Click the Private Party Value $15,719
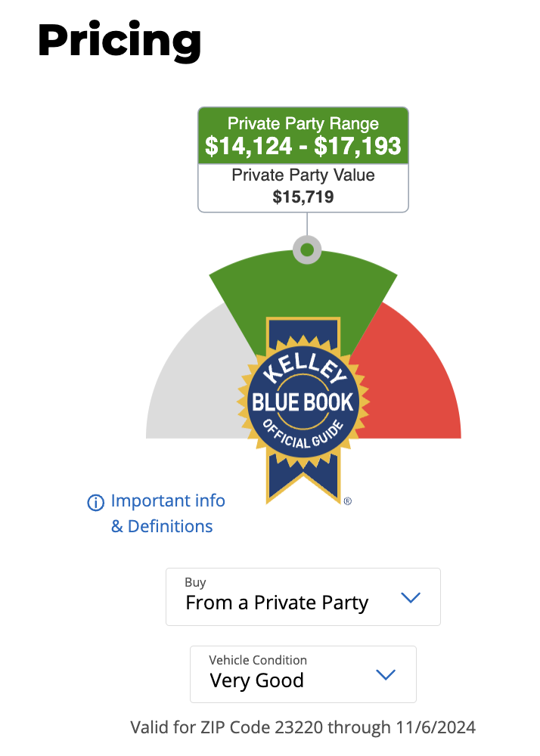This screenshot has width=540, height=756. (x=303, y=187)
